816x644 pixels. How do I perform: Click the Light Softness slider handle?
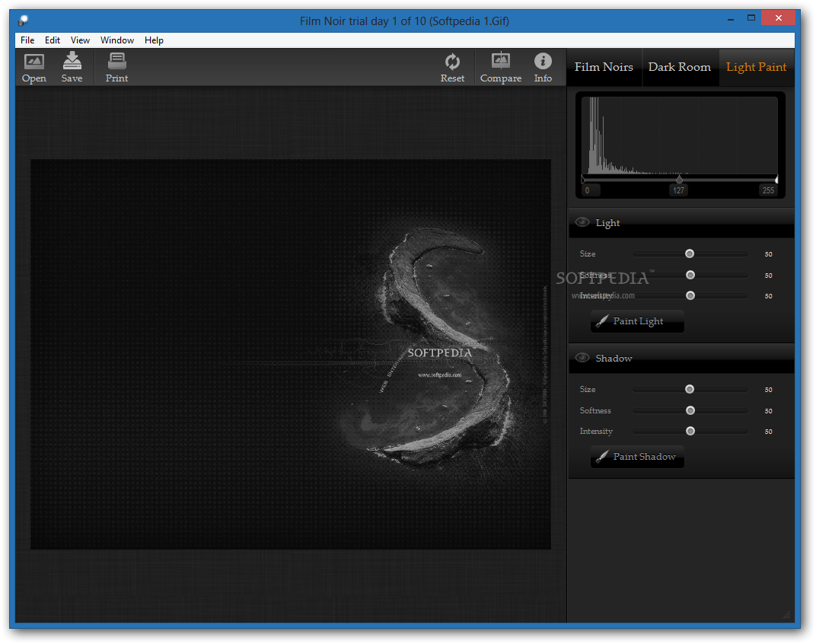click(690, 275)
